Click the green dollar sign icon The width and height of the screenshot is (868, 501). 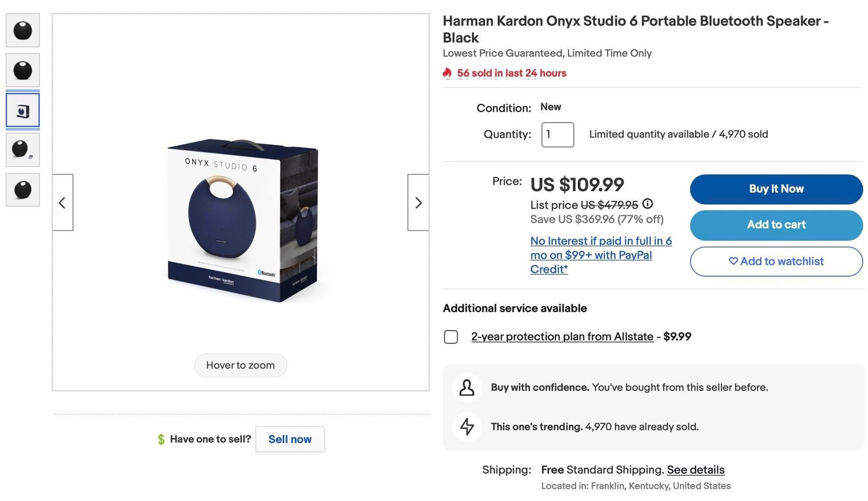(x=161, y=439)
